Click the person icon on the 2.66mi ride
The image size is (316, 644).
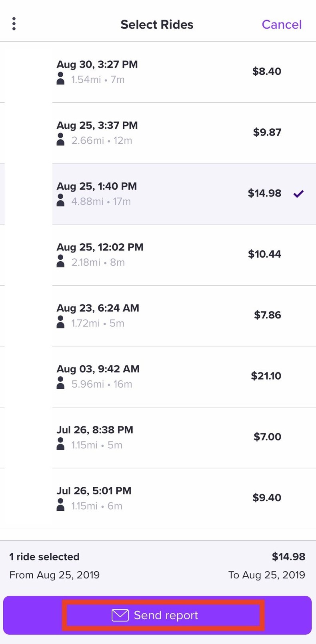click(x=61, y=140)
